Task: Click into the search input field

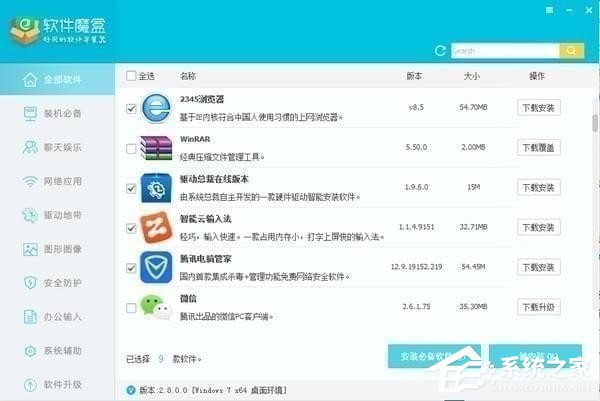Action: click(x=505, y=51)
